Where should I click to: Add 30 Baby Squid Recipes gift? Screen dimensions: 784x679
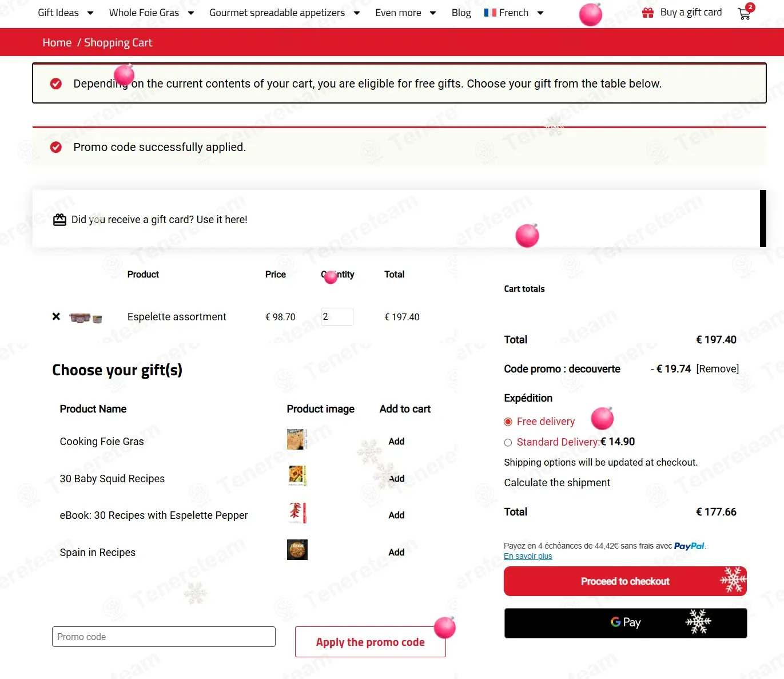(x=396, y=479)
